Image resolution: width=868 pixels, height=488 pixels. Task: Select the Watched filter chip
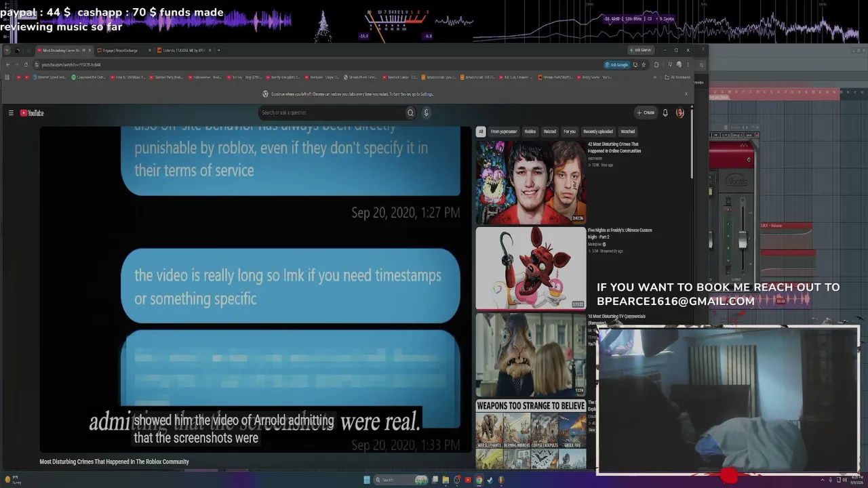pyautogui.click(x=628, y=131)
